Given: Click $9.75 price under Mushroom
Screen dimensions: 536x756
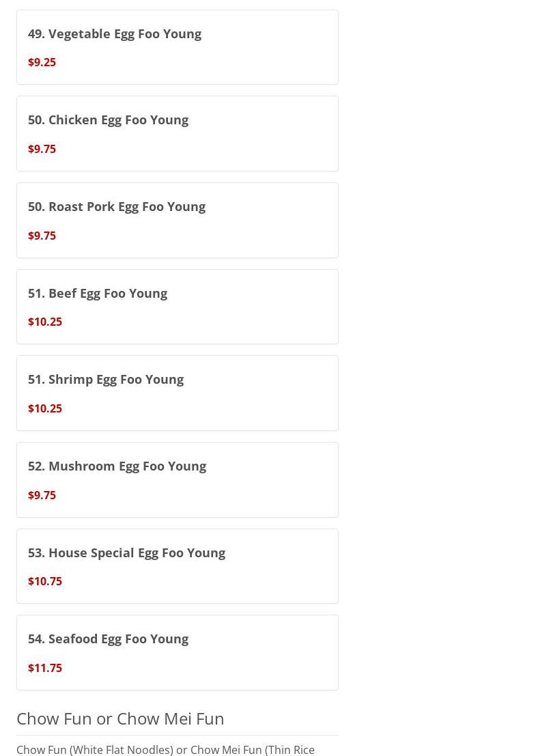Looking at the screenshot, I should [42, 495].
